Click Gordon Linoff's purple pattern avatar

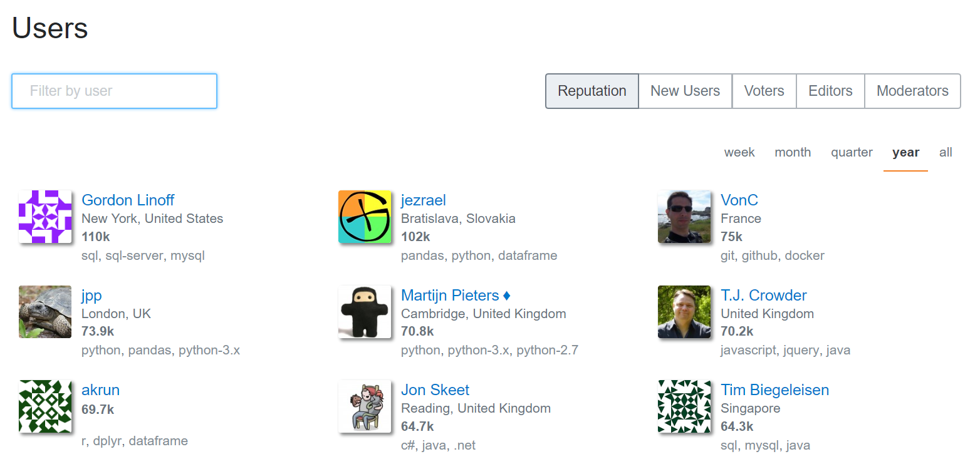pyautogui.click(x=44, y=217)
